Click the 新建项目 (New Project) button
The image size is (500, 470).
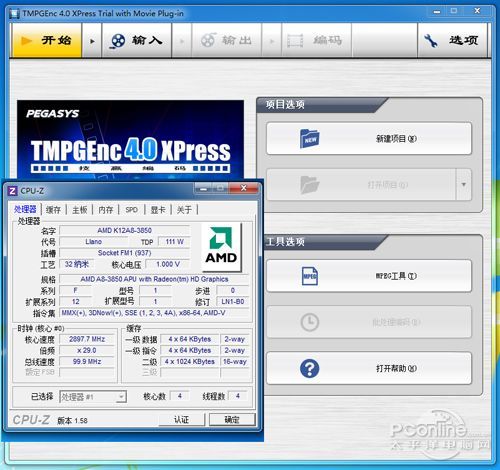[369, 138]
